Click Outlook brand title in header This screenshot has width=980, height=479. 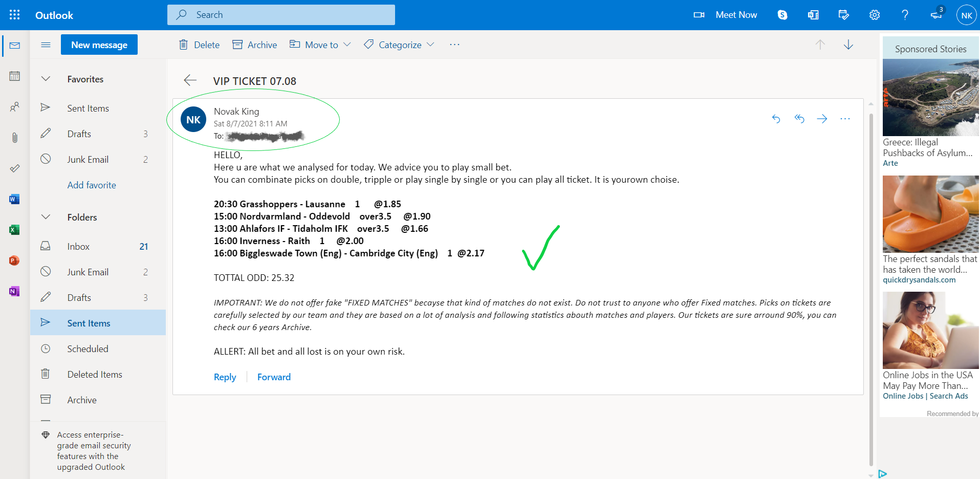pos(54,15)
